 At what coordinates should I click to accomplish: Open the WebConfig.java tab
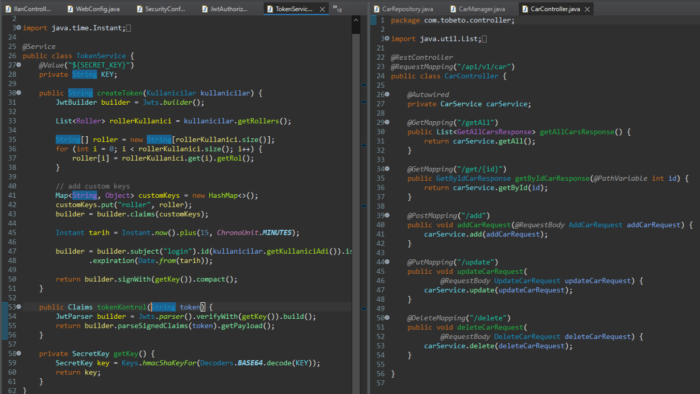coord(93,8)
